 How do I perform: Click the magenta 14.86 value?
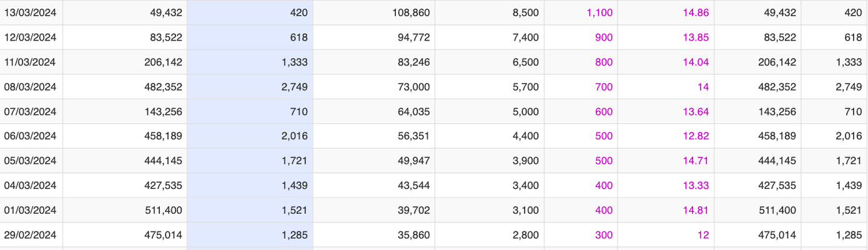696,12
